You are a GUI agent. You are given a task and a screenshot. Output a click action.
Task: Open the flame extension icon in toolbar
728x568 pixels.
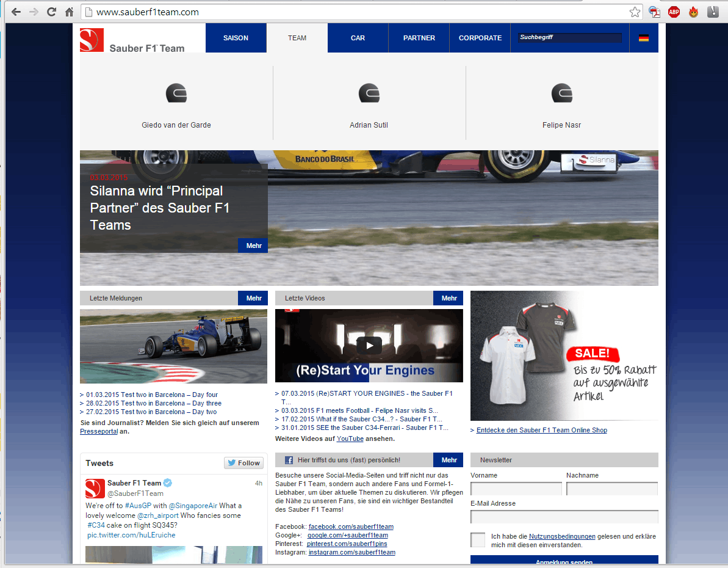click(x=693, y=12)
